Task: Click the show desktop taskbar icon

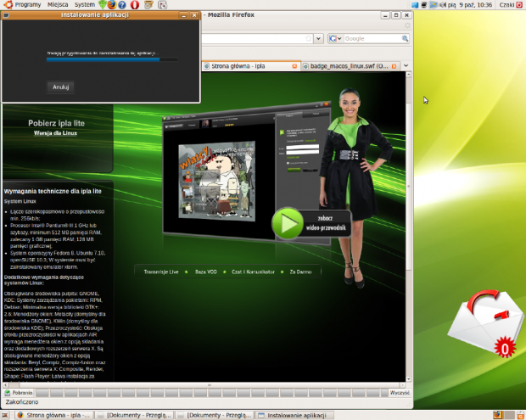Action: (5, 415)
